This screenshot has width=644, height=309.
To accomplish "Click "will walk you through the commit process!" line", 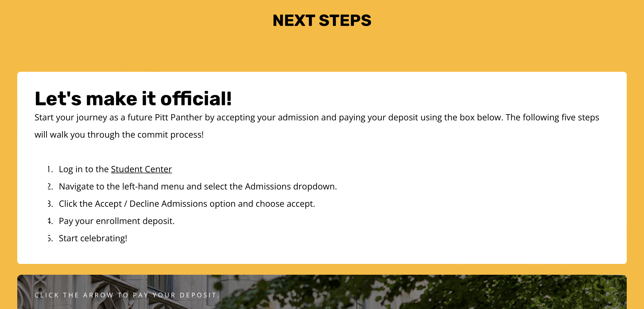I will 119,135.
